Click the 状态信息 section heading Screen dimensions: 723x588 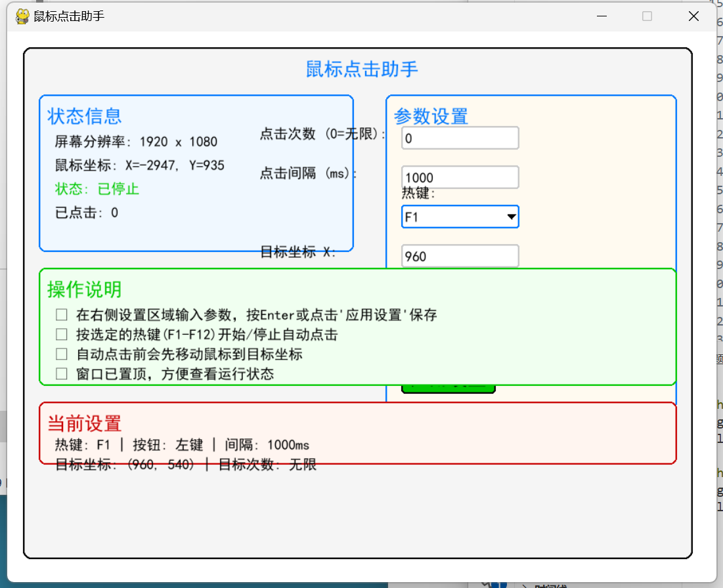pos(84,116)
